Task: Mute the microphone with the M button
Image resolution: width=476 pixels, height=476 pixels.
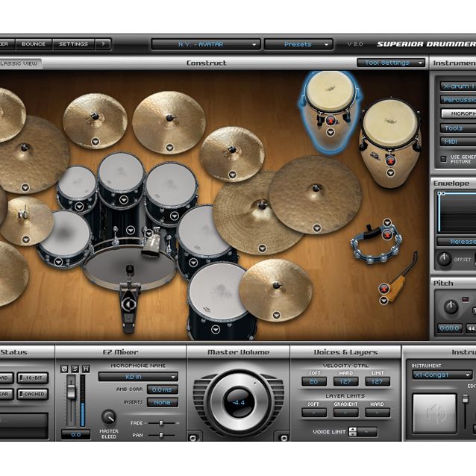Action: point(86,369)
